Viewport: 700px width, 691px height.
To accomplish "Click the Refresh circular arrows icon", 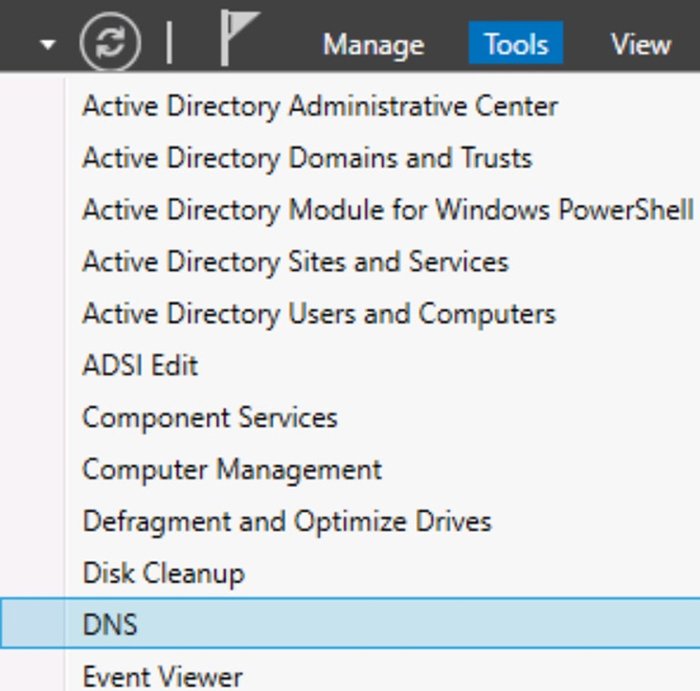I will 110,44.
